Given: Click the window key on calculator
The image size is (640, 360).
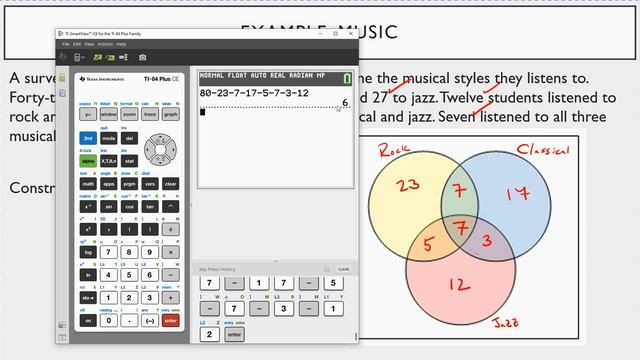Looking at the screenshot, I should point(109,114).
